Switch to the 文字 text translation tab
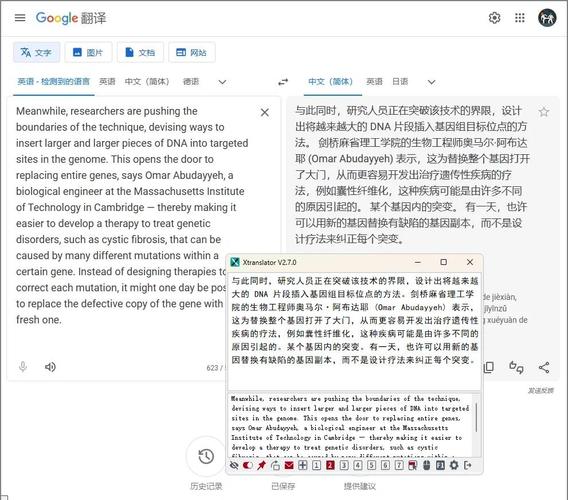This screenshot has width=568, height=500. coord(36,53)
